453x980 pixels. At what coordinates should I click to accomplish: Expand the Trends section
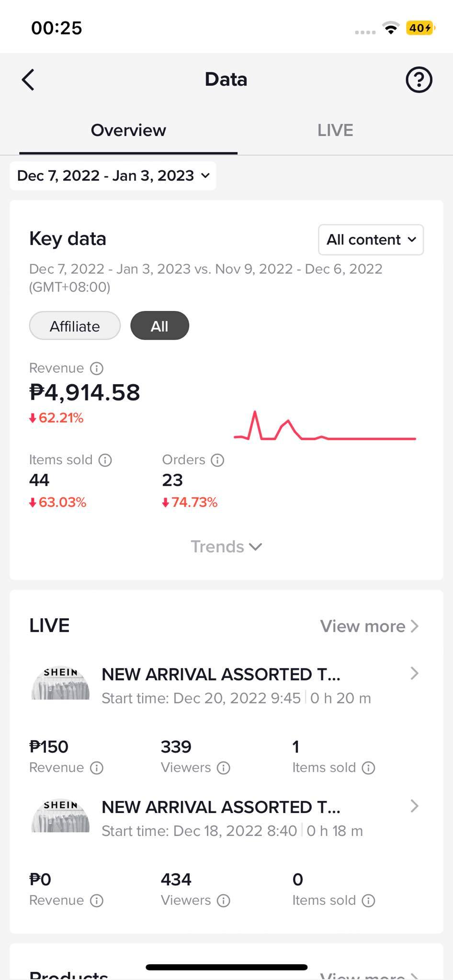click(226, 546)
